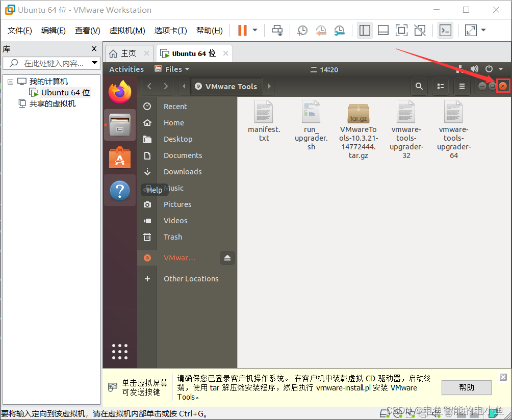Collapse the 我的计算机 tree node
The width and height of the screenshot is (512, 420).
[x=10, y=82]
